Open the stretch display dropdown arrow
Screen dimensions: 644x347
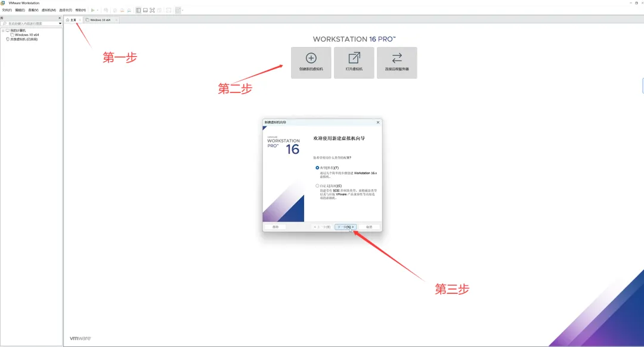coord(183,10)
